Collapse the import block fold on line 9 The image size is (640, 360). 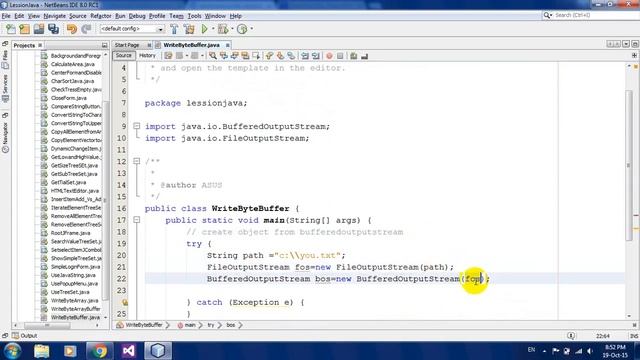pos(137,126)
